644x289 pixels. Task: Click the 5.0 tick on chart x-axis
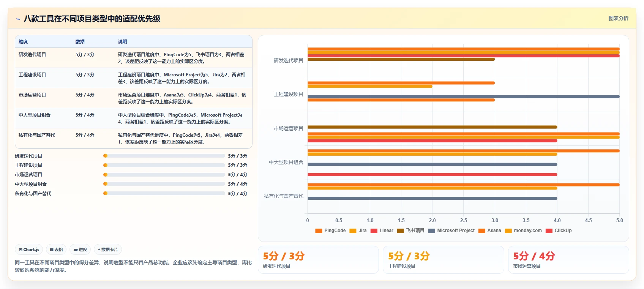click(x=619, y=220)
